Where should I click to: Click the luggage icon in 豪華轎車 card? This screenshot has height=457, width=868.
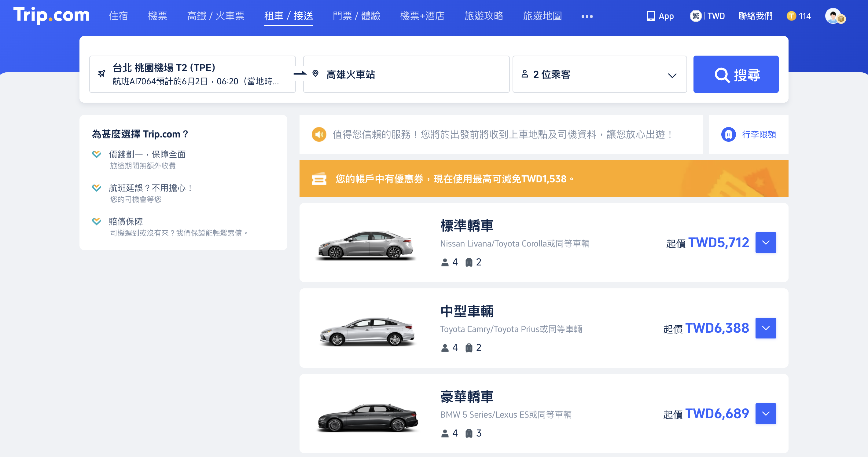tap(469, 433)
